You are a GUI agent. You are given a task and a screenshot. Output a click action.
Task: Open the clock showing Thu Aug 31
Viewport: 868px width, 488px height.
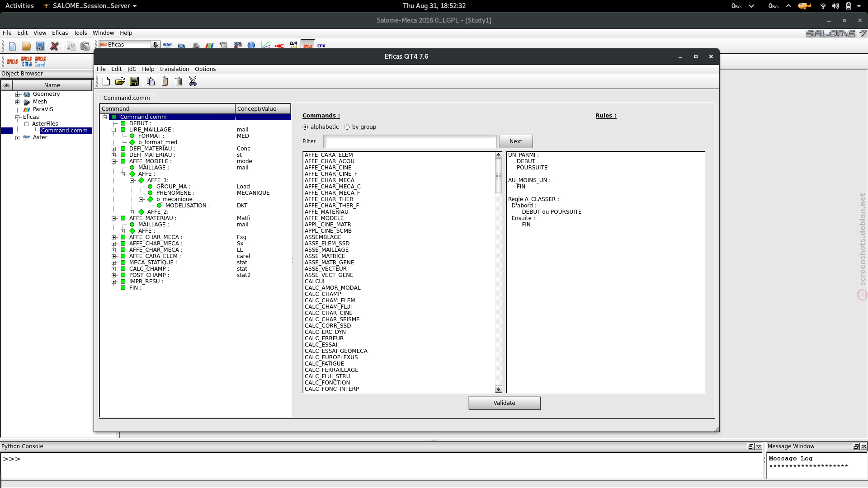(x=434, y=6)
